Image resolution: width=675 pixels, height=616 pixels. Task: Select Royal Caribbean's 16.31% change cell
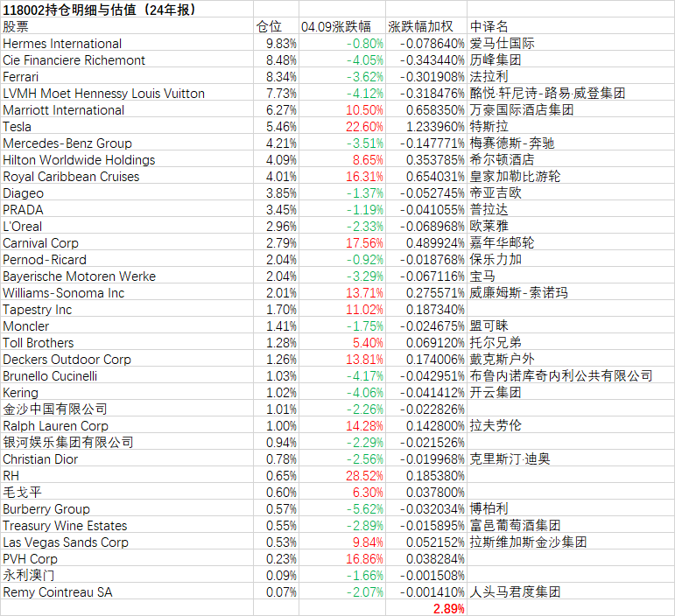pyautogui.click(x=342, y=176)
